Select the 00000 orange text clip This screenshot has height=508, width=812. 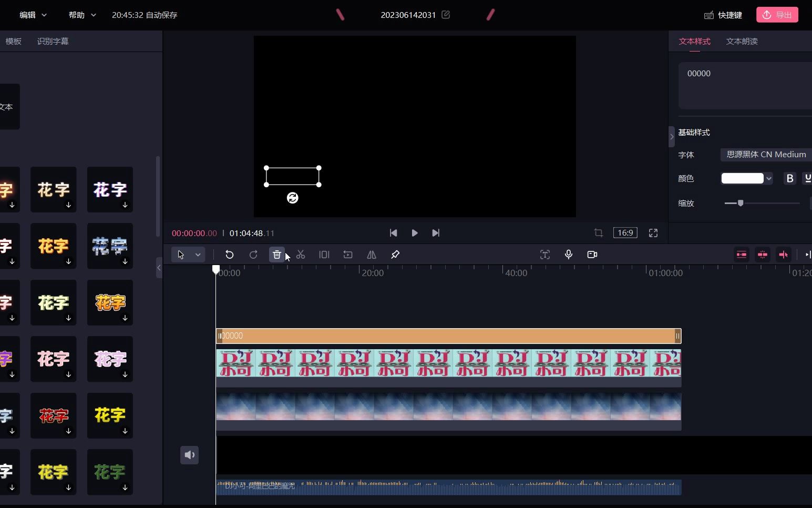pyautogui.click(x=448, y=336)
